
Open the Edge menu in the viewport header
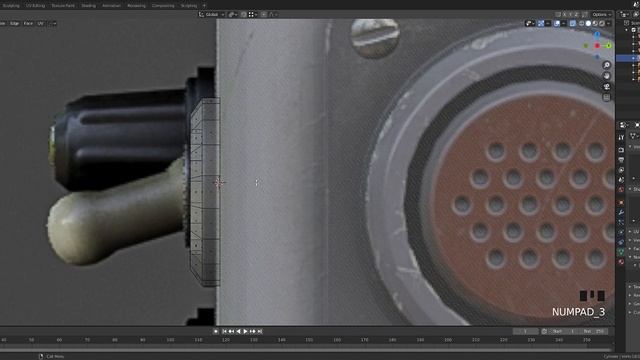(15, 23)
